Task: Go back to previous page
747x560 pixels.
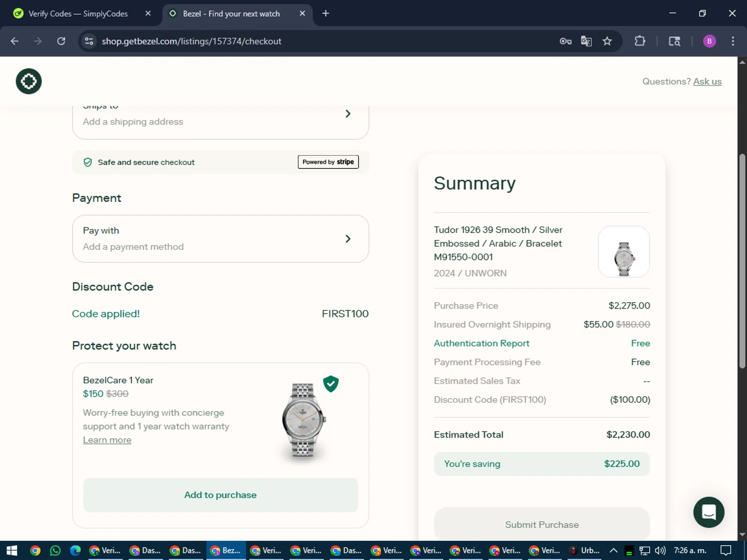Action: click(14, 41)
